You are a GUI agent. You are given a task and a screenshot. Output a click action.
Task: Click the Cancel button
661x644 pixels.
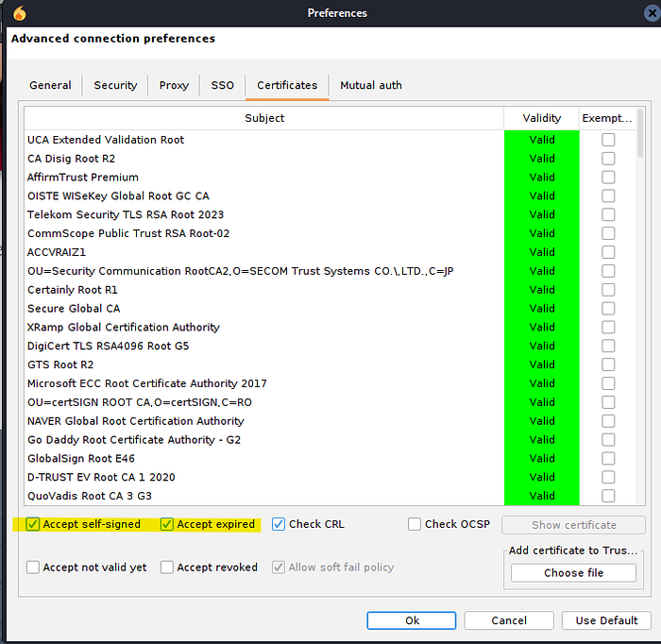click(509, 620)
